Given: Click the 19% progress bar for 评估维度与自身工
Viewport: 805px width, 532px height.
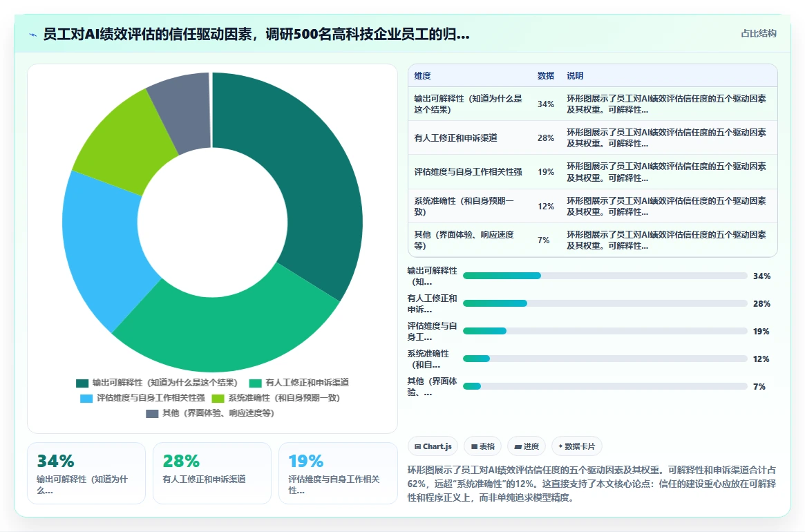Looking at the screenshot, I should 605,331.
